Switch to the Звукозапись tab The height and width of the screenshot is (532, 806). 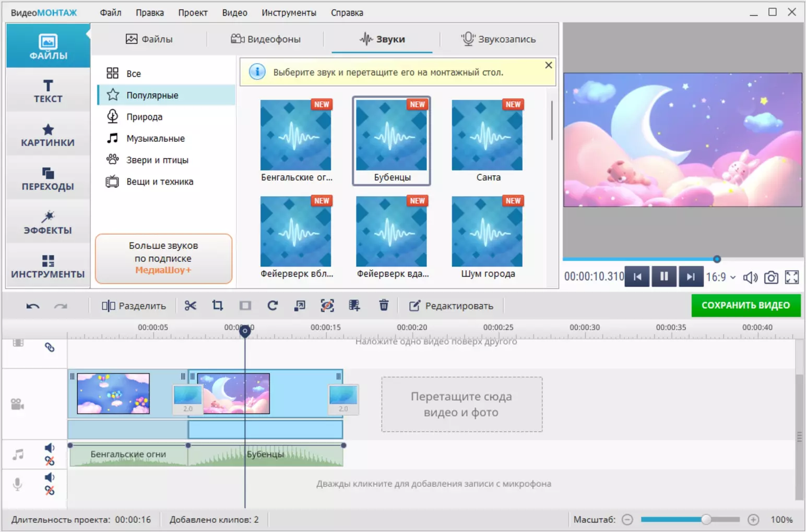(499, 39)
